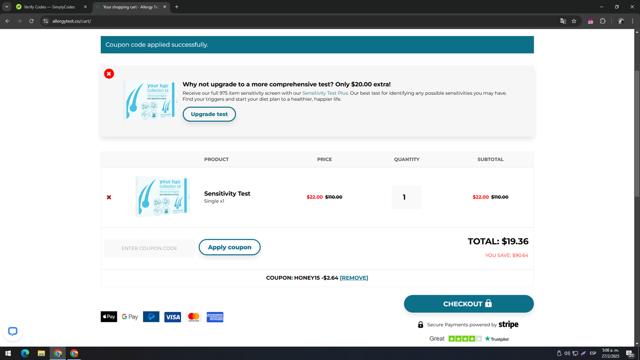Proceed with the CHECKOUT button
The width and height of the screenshot is (640, 360).
click(x=469, y=304)
